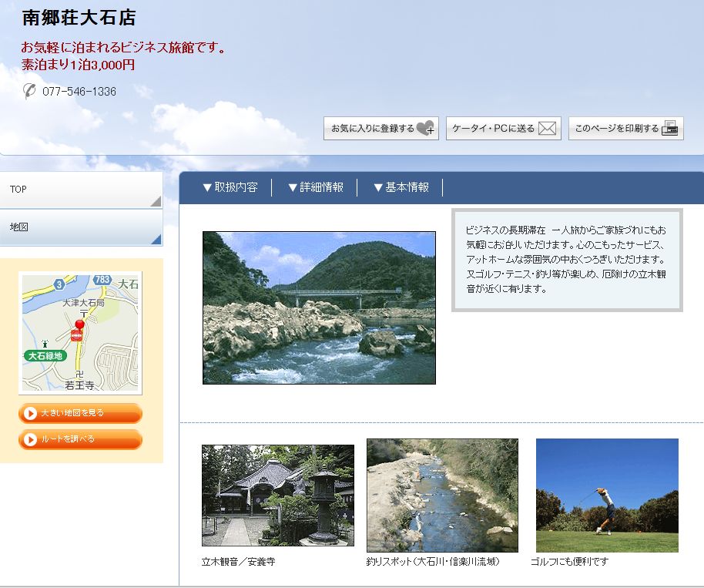Screen dimensions: 704x588
Task: Click the triangle arrow before 基本情報
Action: 378,188
